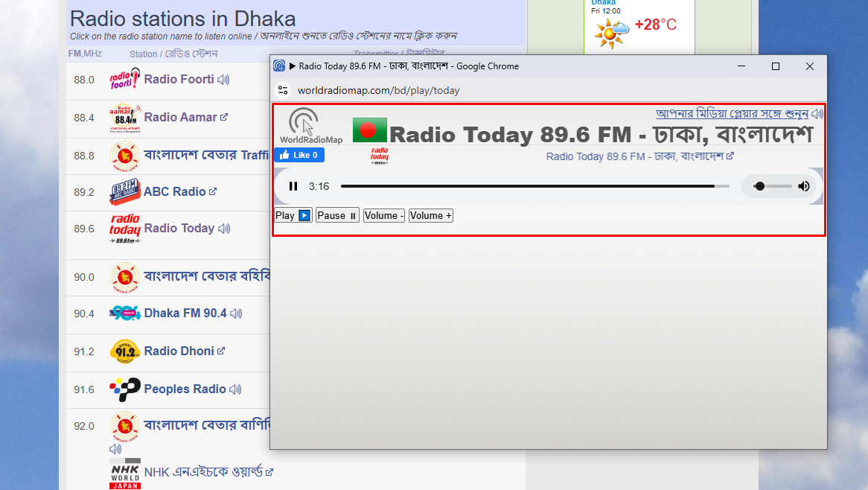Click the speaker icon beside Peoples Radio
This screenshot has width=868, height=490.
[x=235, y=389]
